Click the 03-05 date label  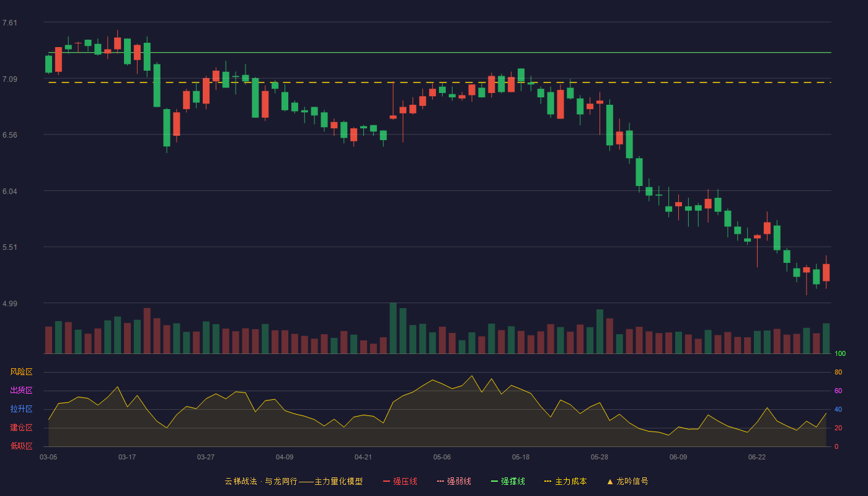click(48, 457)
